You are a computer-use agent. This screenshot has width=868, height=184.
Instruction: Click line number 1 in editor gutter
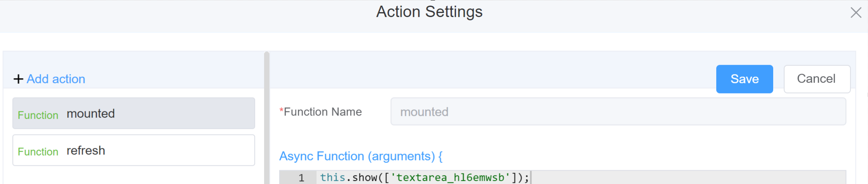pos(301,178)
